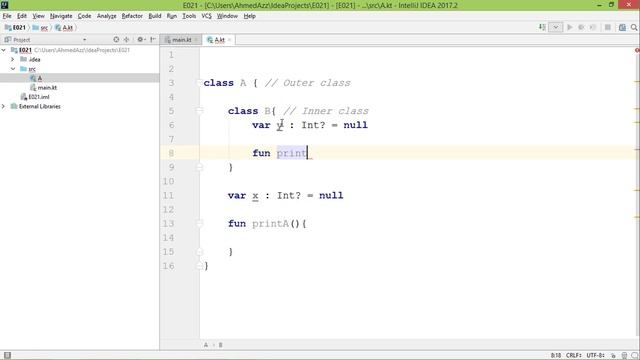Click the Search Everywhere magnifier icon
640x360 pixels.
tap(634, 27)
